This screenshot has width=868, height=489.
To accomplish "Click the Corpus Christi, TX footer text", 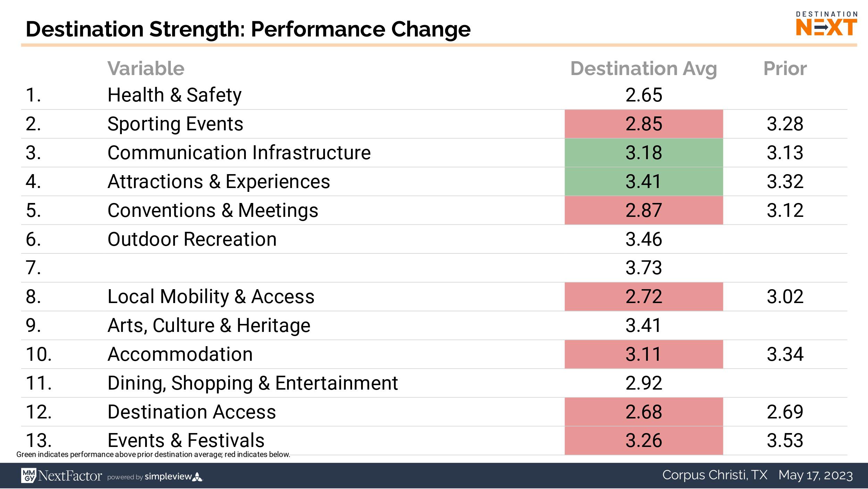I will pyautogui.click(x=715, y=475).
